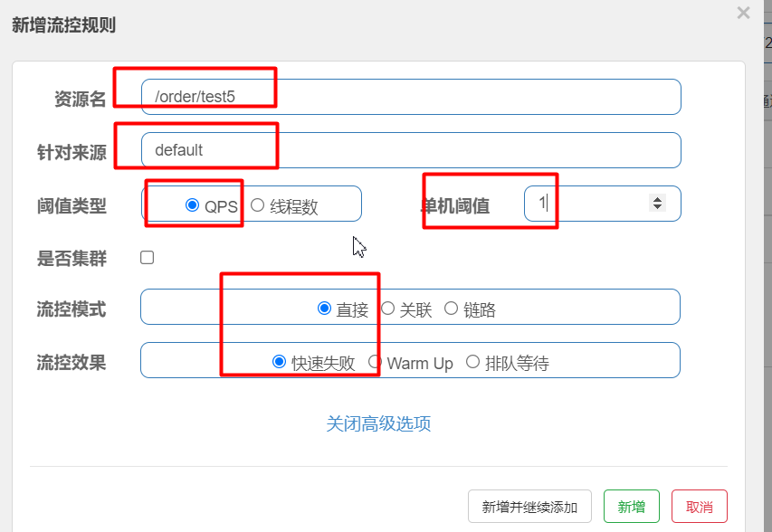Click the 是否集群 label text
The image size is (772, 532).
(x=71, y=259)
